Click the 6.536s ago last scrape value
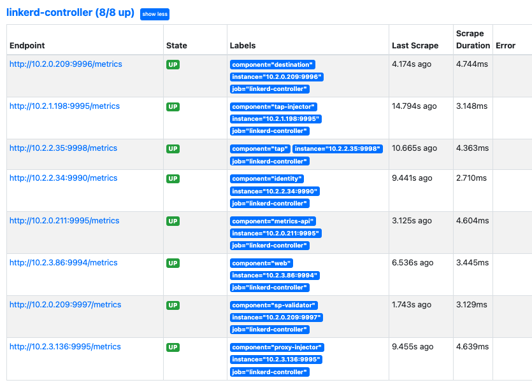The height and width of the screenshot is (392, 532). [x=413, y=263]
